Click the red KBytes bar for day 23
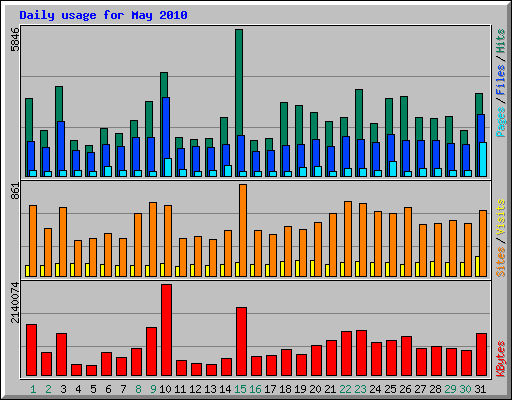Viewport: 512px width, 400px height. pyautogui.click(x=361, y=353)
